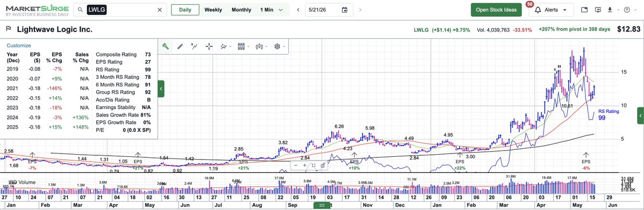Open the pattern recognition dropdown
Viewport: 644px width, 210px height.
(226, 46)
